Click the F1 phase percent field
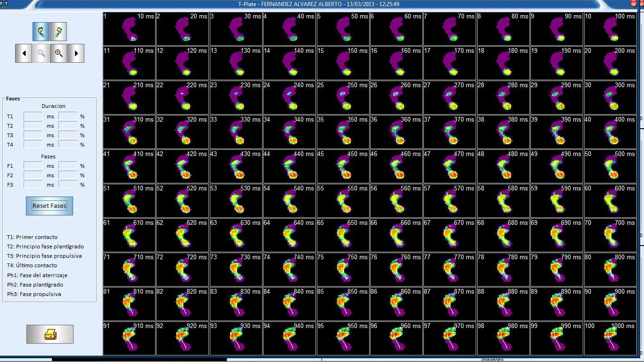 68,166
